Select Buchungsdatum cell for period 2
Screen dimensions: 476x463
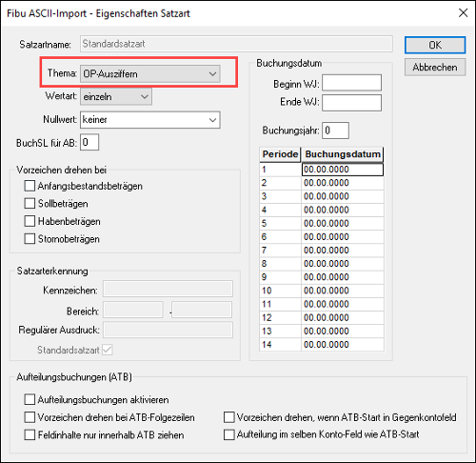343,183
